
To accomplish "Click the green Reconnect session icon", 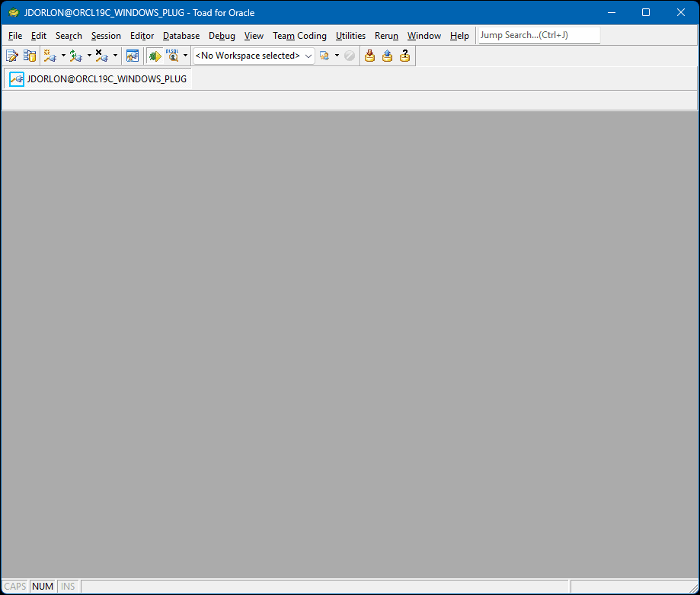I will click(76, 56).
